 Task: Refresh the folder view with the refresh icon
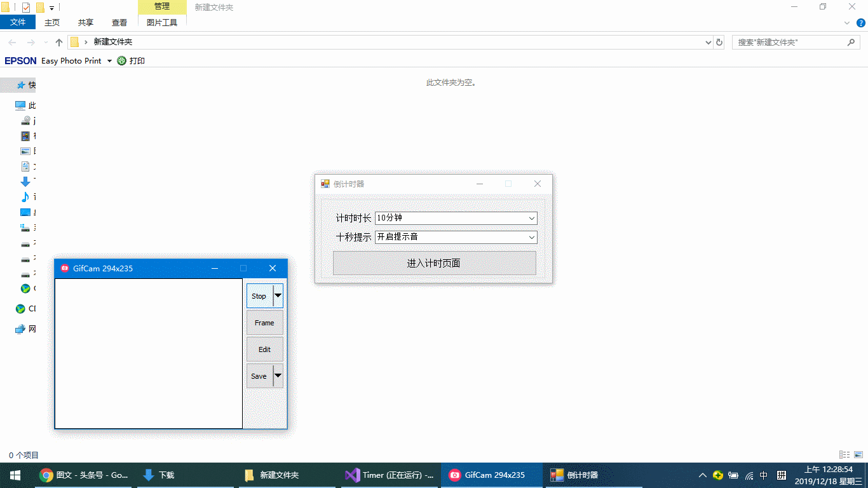tap(718, 42)
